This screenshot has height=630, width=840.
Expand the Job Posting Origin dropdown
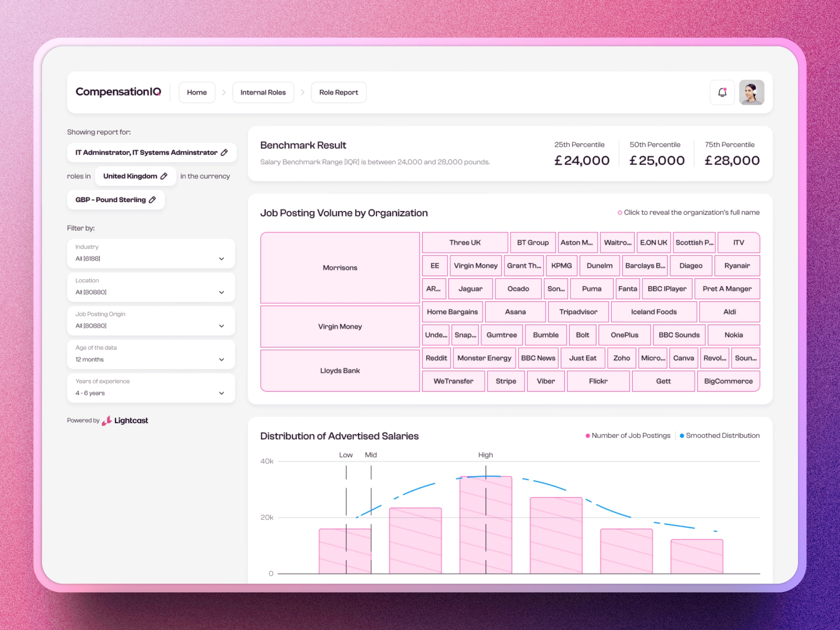pos(151,321)
